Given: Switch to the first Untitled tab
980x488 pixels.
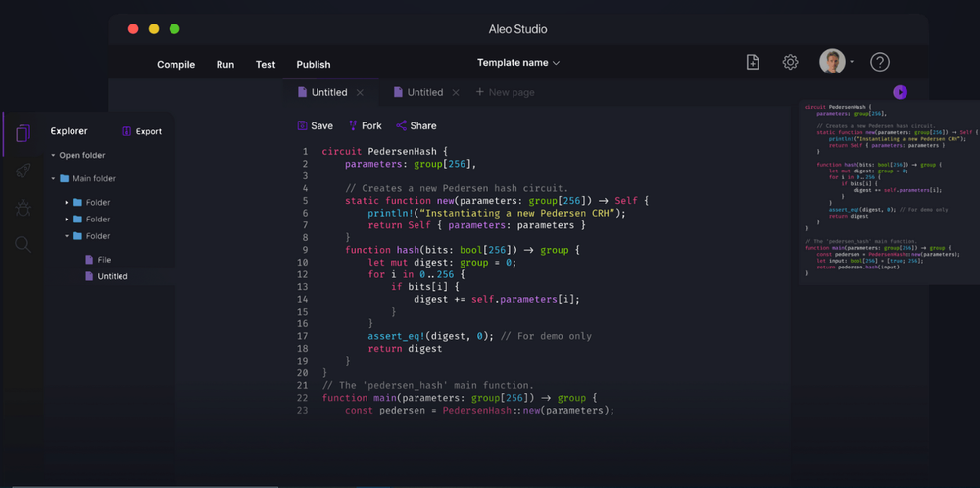Looking at the screenshot, I should (329, 92).
